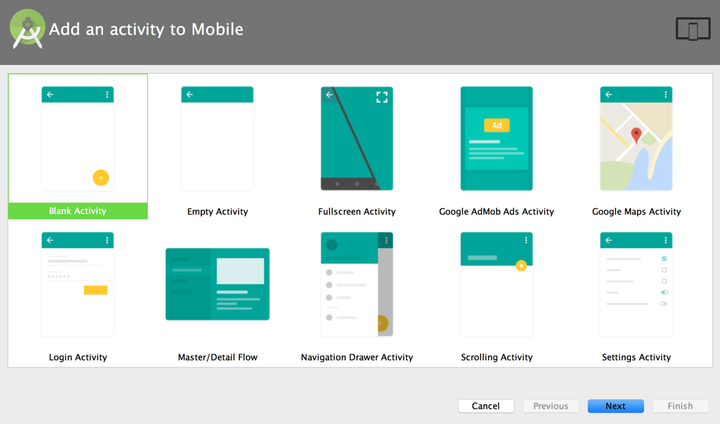The width and height of the screenshot is (720, 424).
Task: Select the Scrolling Activity template preview
Action: [496, 284]
